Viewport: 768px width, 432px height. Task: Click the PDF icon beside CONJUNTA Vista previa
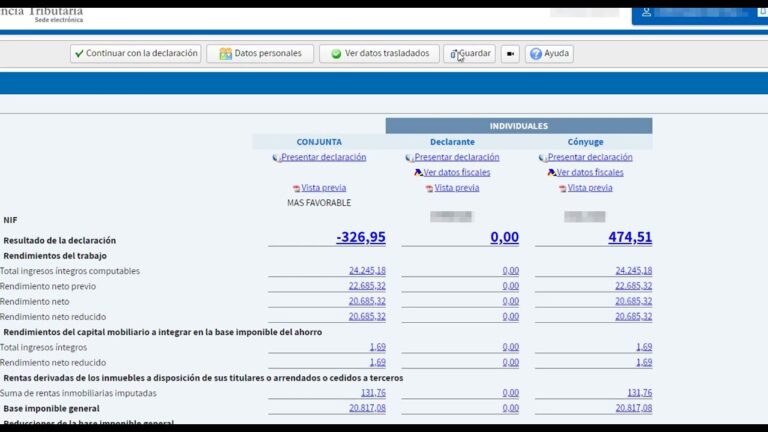(296, 189)
